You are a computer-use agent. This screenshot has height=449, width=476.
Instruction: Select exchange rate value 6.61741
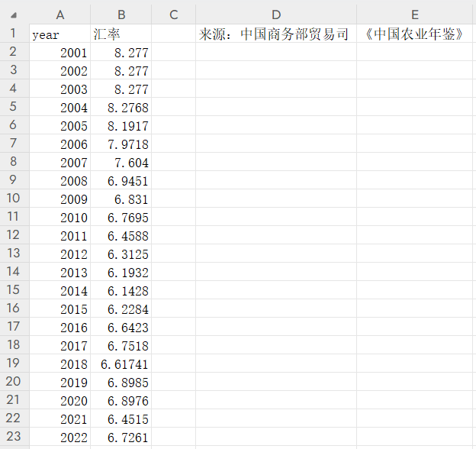(x=121, y=363)
